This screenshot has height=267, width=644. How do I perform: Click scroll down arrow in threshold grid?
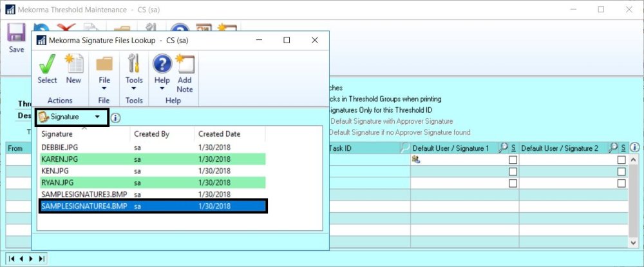coord(634,243)
